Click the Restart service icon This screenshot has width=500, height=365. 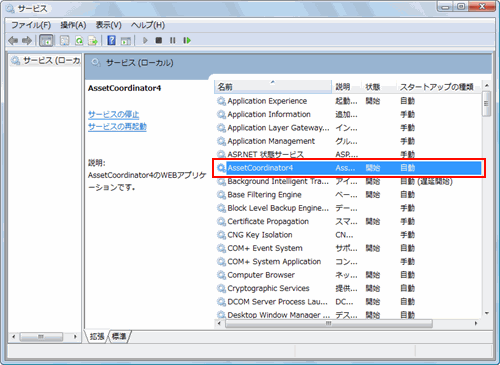(x=187, y=41)
